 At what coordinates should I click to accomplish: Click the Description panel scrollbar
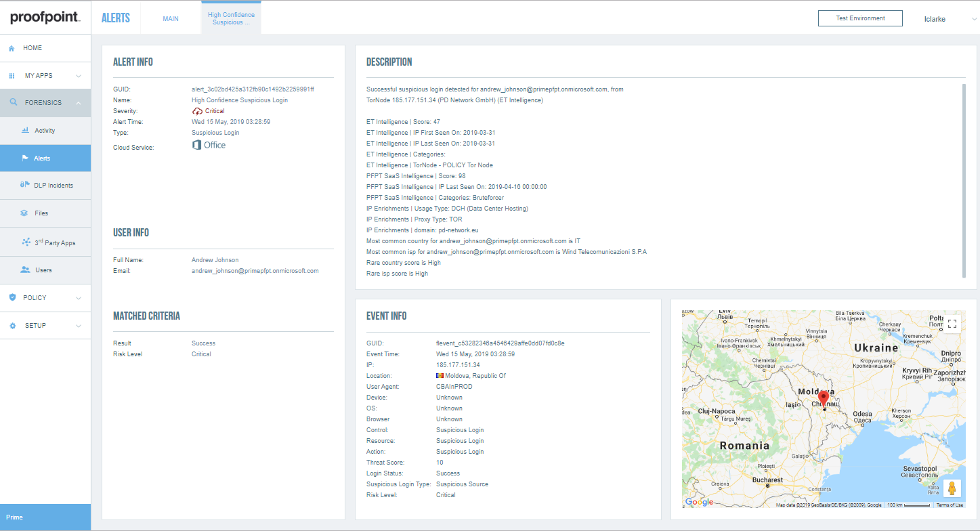click(964, 180)
